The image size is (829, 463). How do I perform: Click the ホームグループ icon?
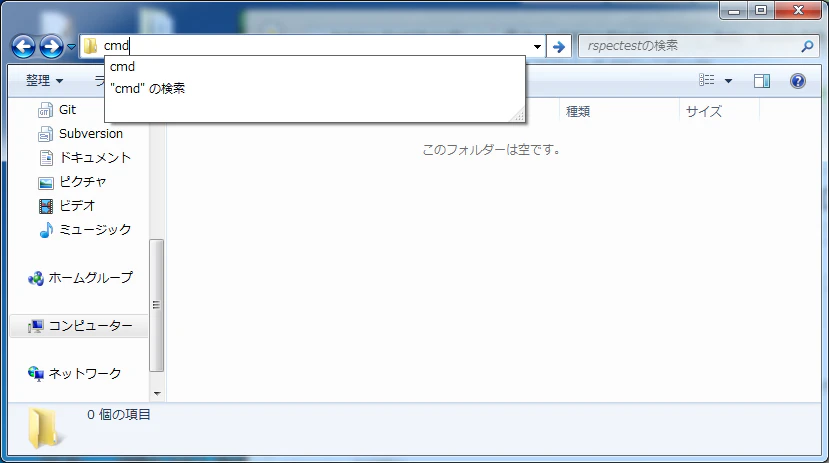coord(36,278)
